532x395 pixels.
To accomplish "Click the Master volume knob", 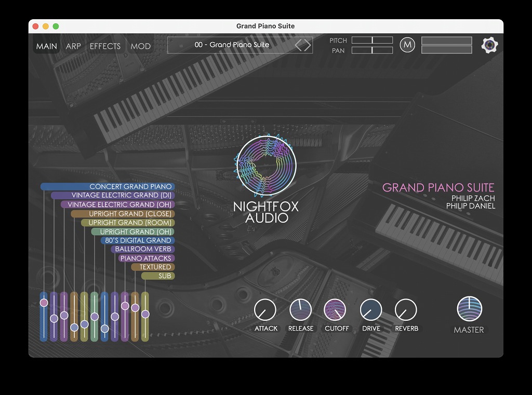I will [x=469, y=309].
